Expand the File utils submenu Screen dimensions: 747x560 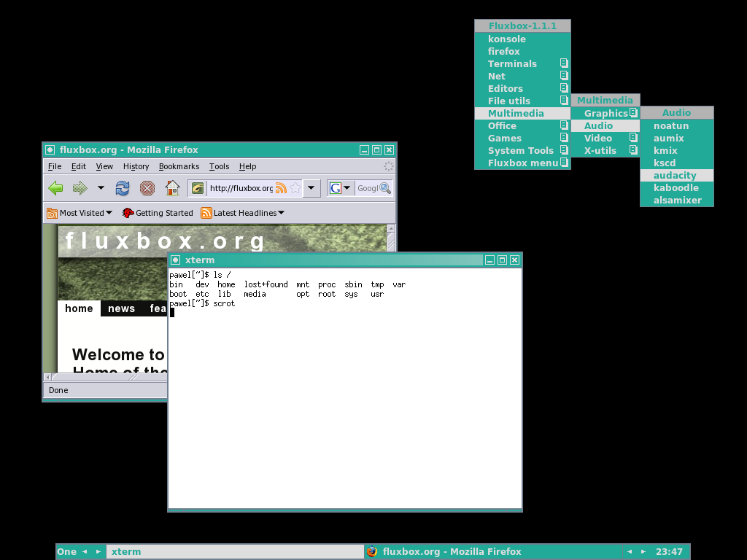point(522,101)
